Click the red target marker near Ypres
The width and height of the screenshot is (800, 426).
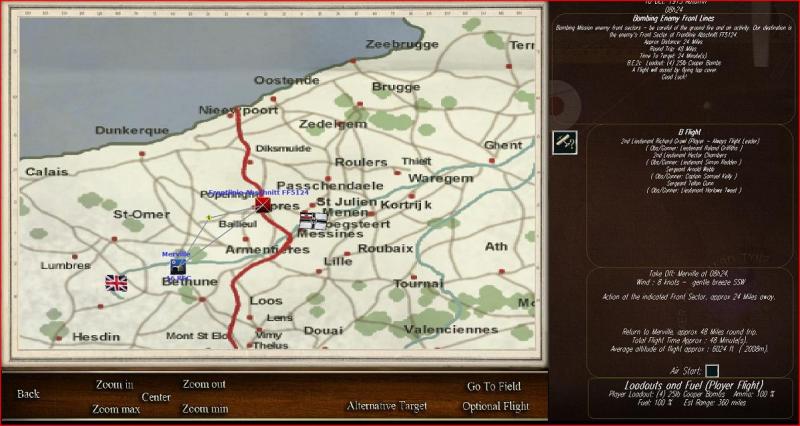[263, 205]
